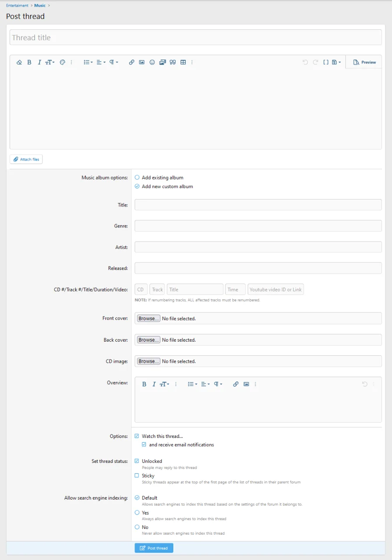Open the font size dropdown in main editor
Screen dimensions: 392x560
coord(50,63)
